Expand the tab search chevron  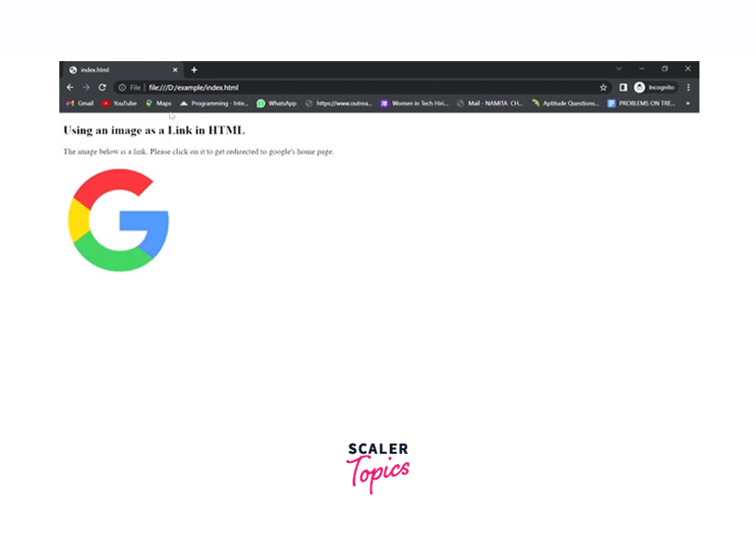pos(619,69)
